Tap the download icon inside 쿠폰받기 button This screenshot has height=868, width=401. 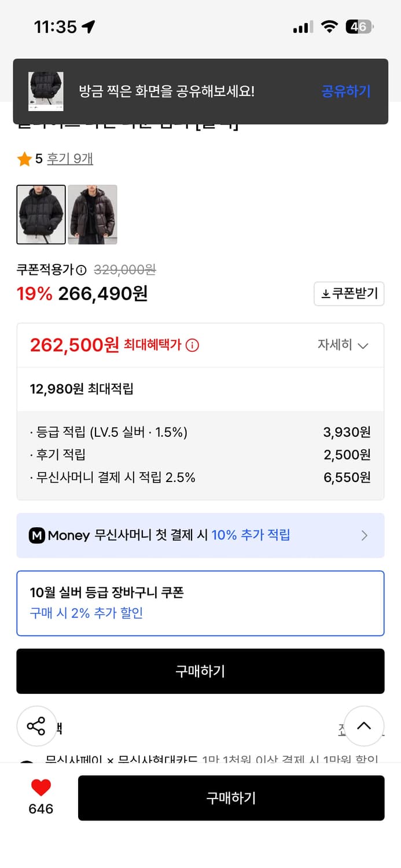click(327, 293)
